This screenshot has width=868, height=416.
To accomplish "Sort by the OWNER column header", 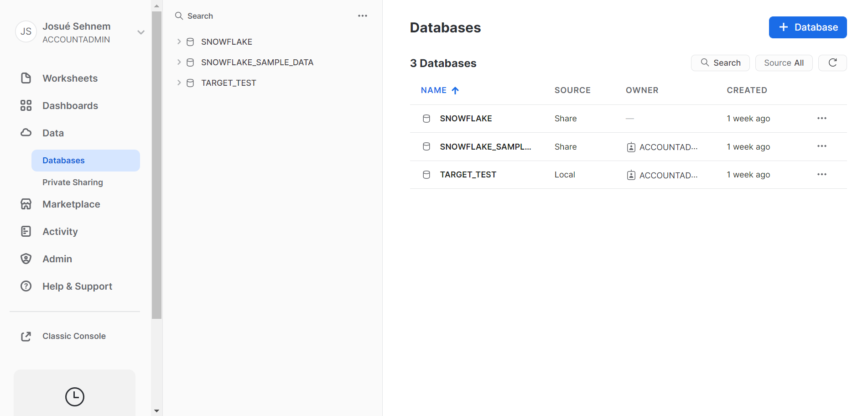I will [x=642, y=90].
